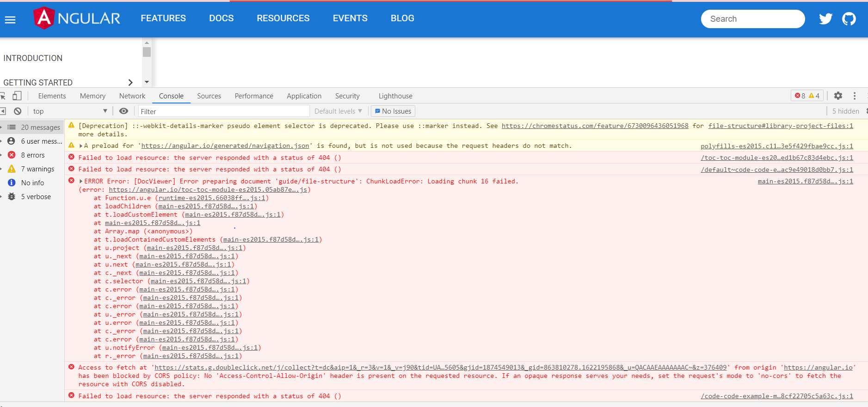Open the top context selector dropdown
Viewport: 868px width, 407px height.
[x=70, y=111]
